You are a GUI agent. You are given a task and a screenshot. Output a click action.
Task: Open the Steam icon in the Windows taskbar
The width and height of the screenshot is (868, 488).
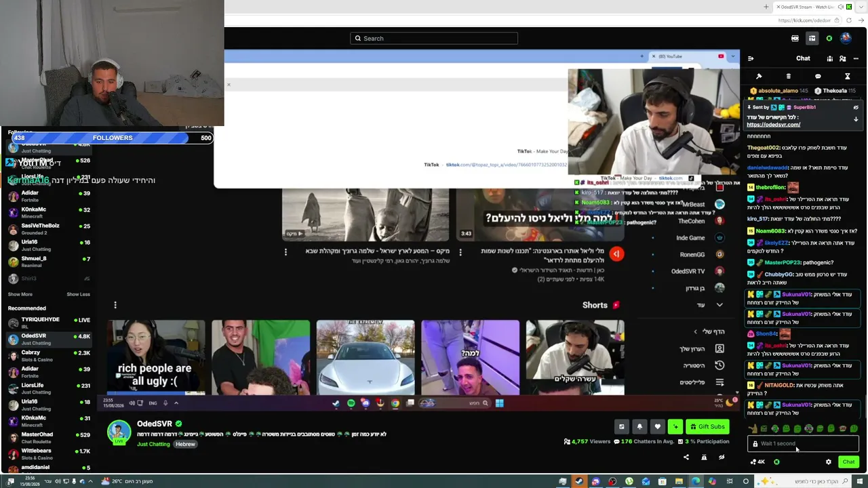click(578, 481)
